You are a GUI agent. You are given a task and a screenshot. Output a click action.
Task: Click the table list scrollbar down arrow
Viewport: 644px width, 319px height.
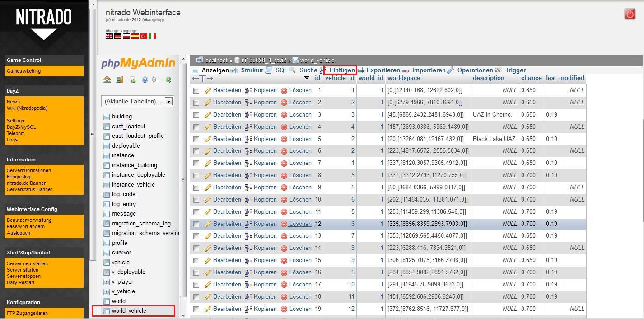click(x=183, y=315)
